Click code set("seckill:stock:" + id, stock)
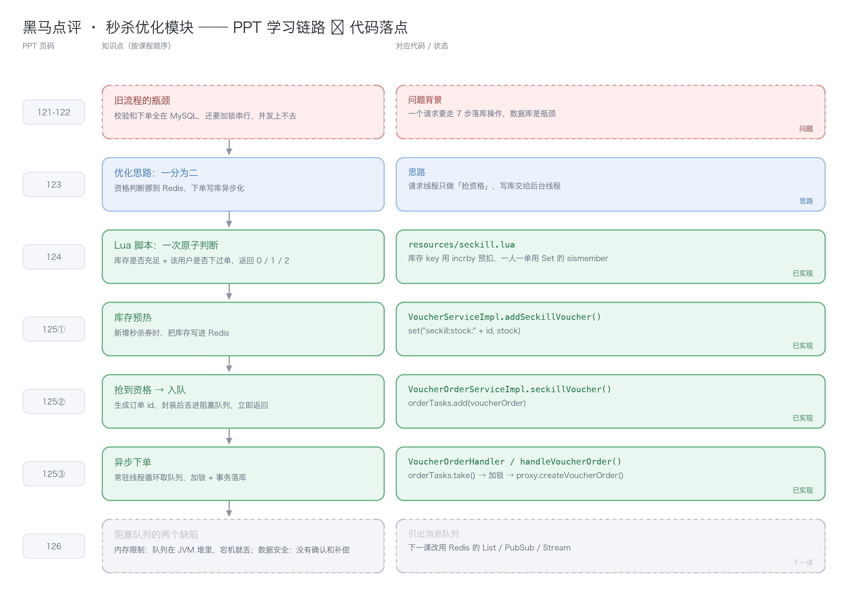 [464, 330]
